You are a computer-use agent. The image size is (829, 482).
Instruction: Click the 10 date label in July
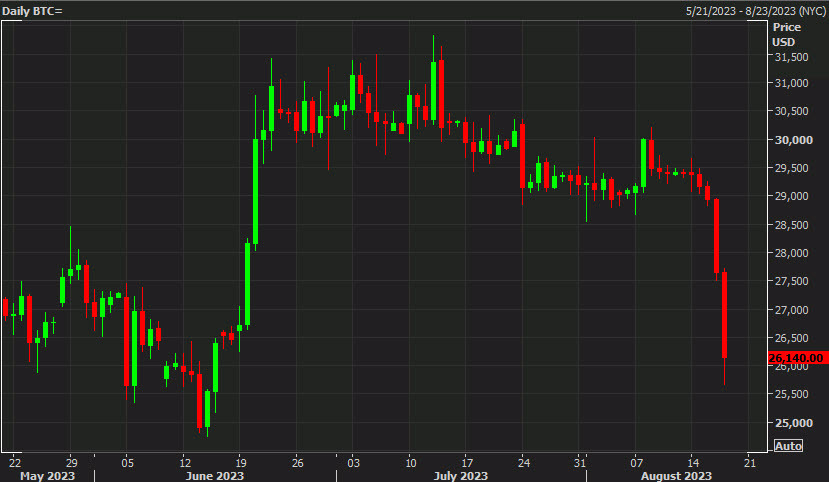click(x=410, y=463)
